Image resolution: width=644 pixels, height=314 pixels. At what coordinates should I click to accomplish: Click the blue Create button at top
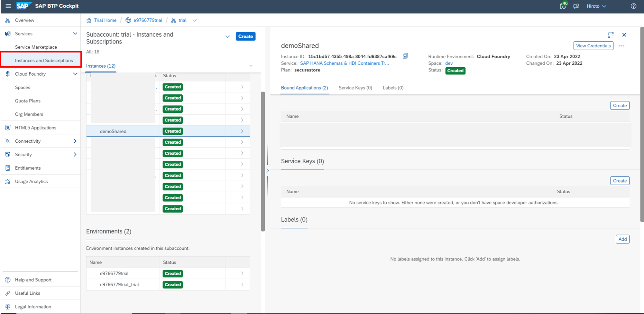pos(245,36)
